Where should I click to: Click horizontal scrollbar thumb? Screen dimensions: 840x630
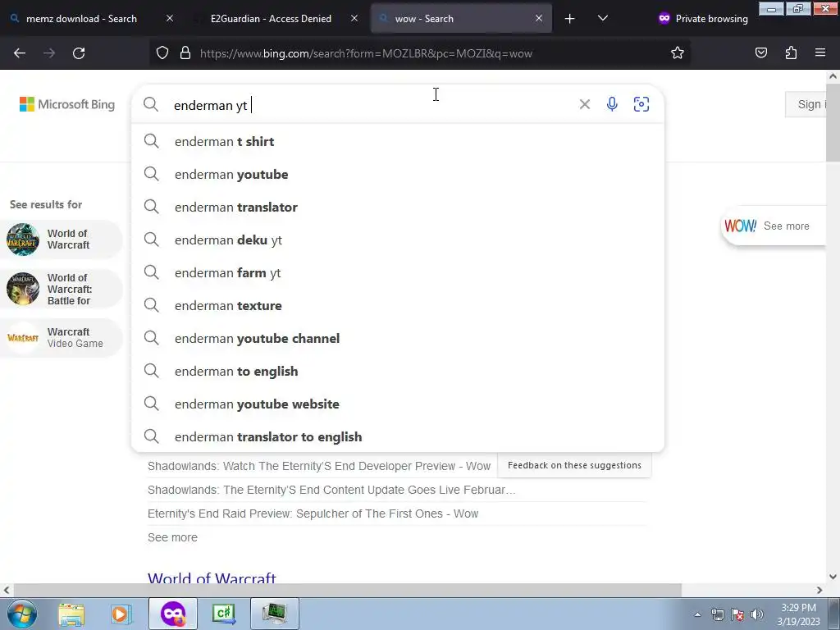(347, 590)
